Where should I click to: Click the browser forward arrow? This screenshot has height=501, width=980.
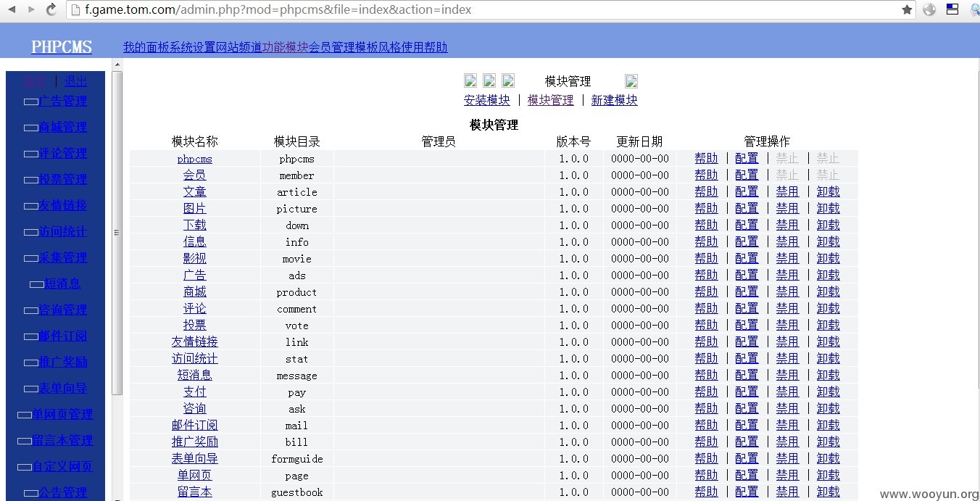[x=31, y=9]
